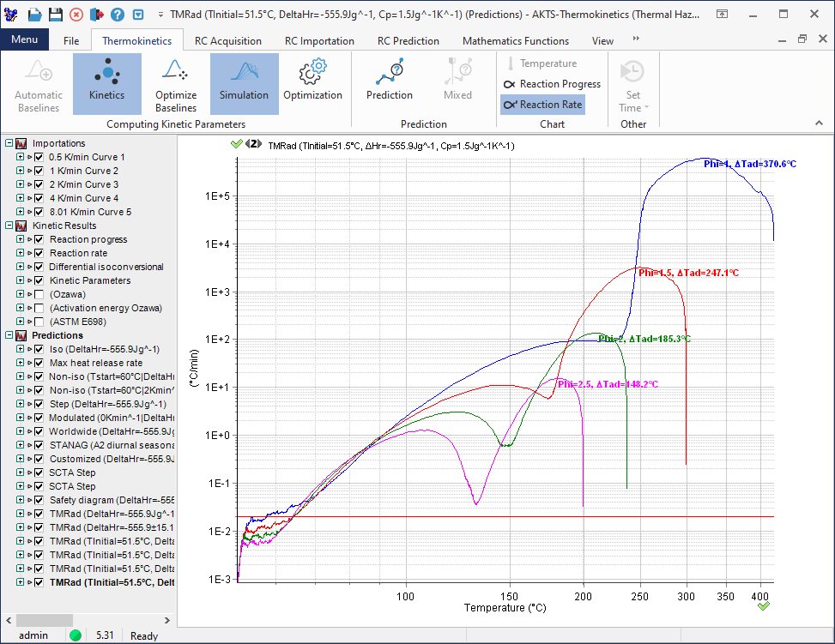The image size is (835, 644).
Task: Select the Simulation tool
Action: coord(244,83)
